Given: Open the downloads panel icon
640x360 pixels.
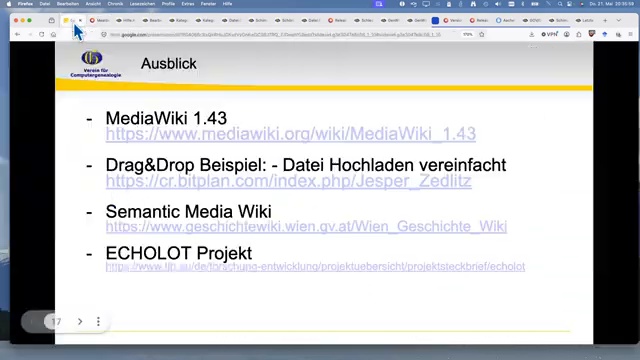Looking at the screenshot, I should tap(531, 35).
